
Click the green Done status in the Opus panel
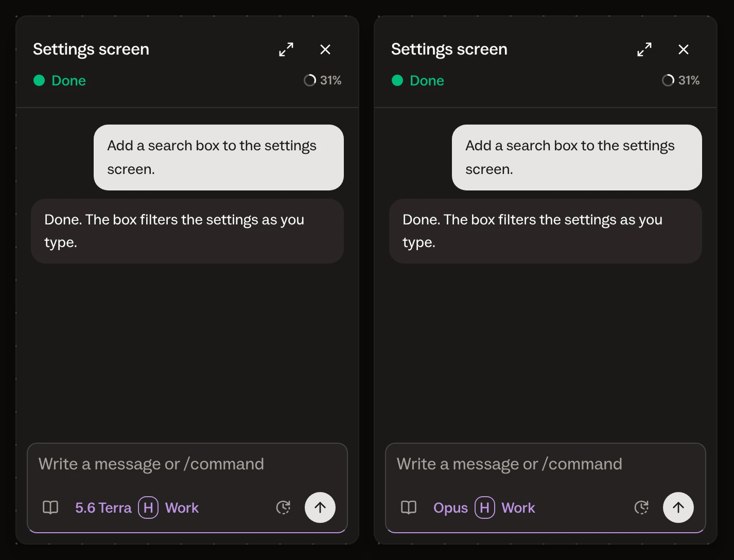coord(418,81)
